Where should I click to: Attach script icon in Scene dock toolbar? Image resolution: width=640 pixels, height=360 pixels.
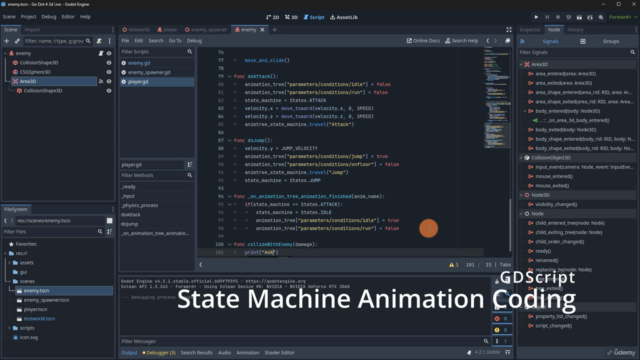pyautogui.click(x=99, y=41)
